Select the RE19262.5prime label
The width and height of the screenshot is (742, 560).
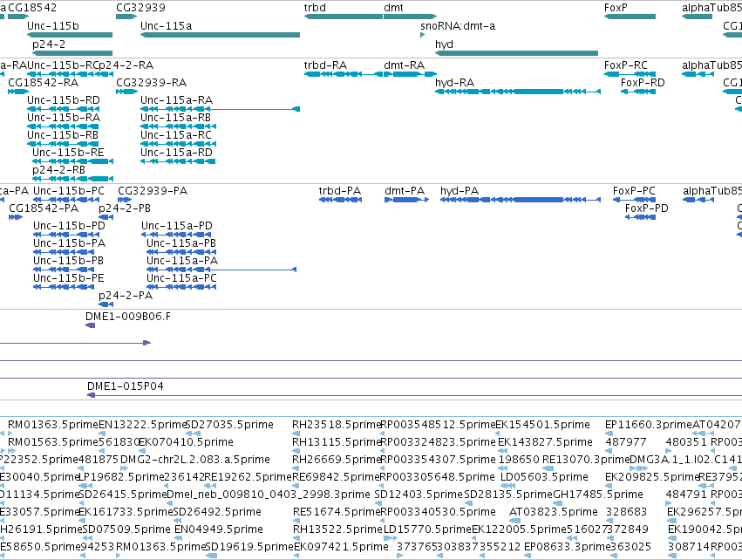(248, 477)
